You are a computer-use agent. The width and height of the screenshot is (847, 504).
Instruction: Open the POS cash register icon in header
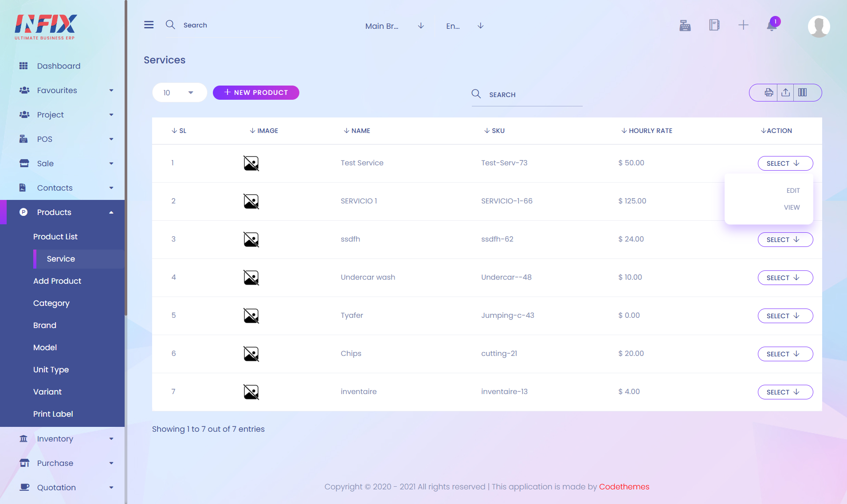(x=685, y=25)
